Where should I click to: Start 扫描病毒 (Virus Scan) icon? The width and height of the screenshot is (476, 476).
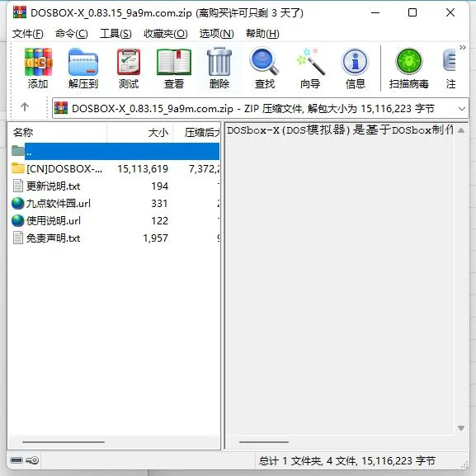coord(409,68)
